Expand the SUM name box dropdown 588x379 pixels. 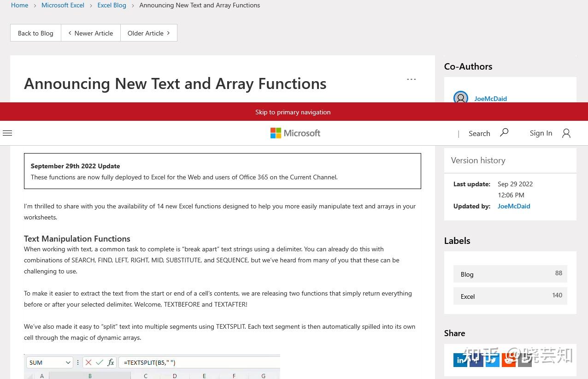[68, 362]
